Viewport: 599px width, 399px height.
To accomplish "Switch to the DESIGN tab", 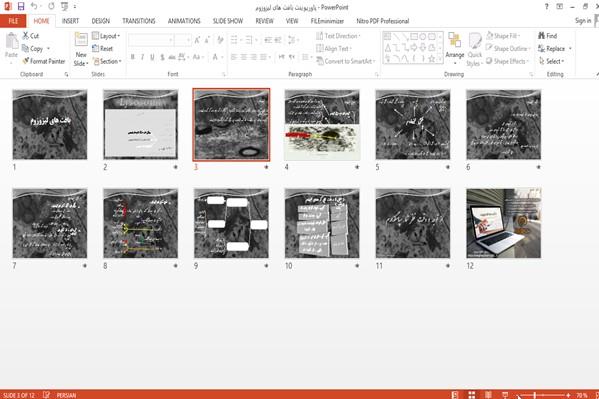I will pyautogui.click(x=100, y=21).
